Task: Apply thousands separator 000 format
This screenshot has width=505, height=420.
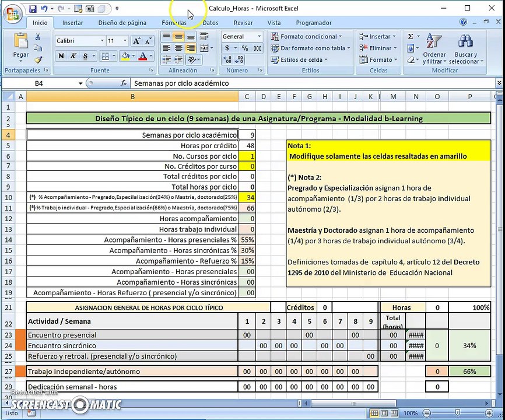Action: click(x=257, y=48)
